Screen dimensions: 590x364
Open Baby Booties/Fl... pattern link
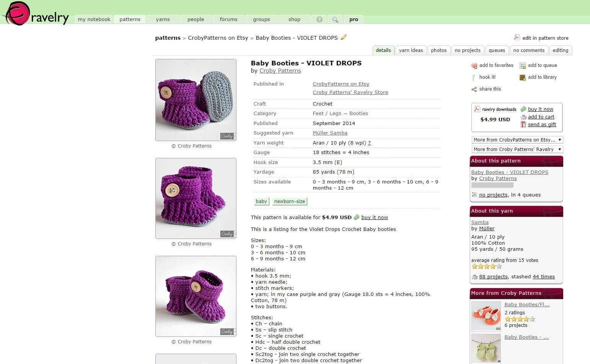[527, 305]
